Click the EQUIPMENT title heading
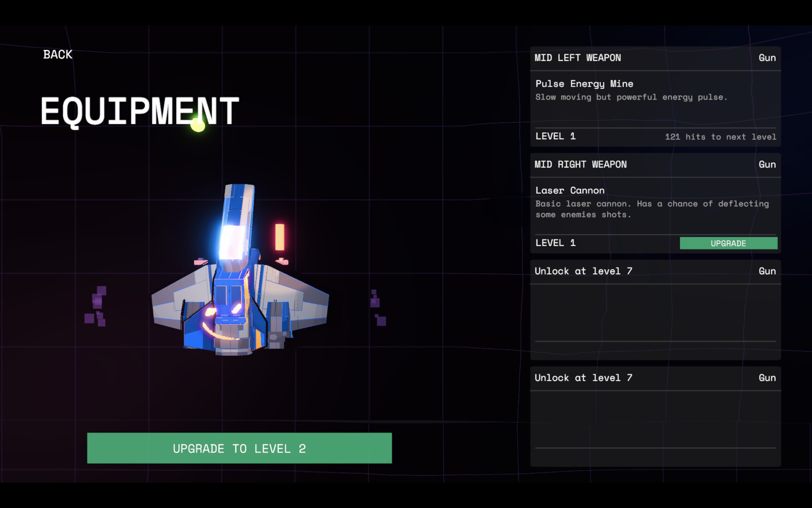 pyautogui.click(x=140, y=111)
